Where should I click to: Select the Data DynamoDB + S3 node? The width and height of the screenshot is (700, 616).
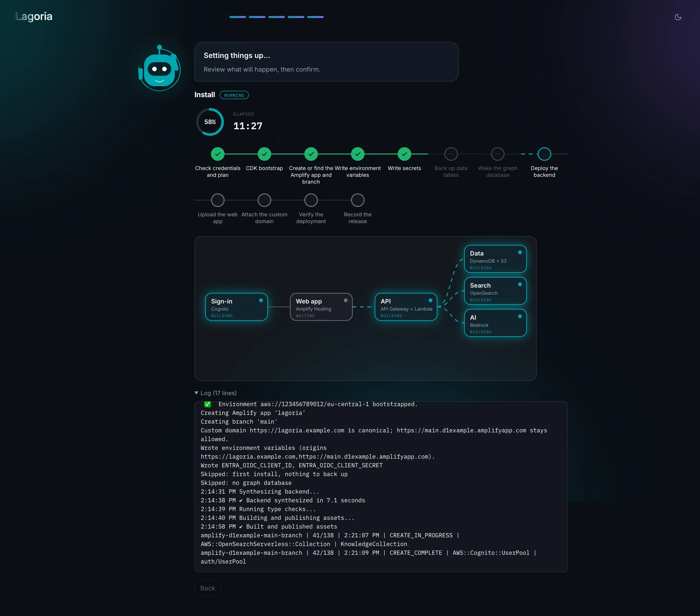[495, 259]
